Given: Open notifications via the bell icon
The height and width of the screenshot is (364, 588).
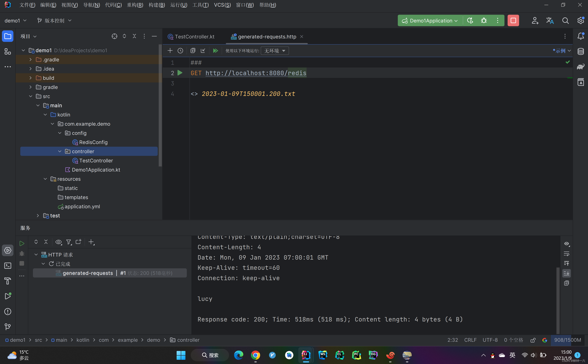Looking at the screenshot, I should tap(581, 36).
